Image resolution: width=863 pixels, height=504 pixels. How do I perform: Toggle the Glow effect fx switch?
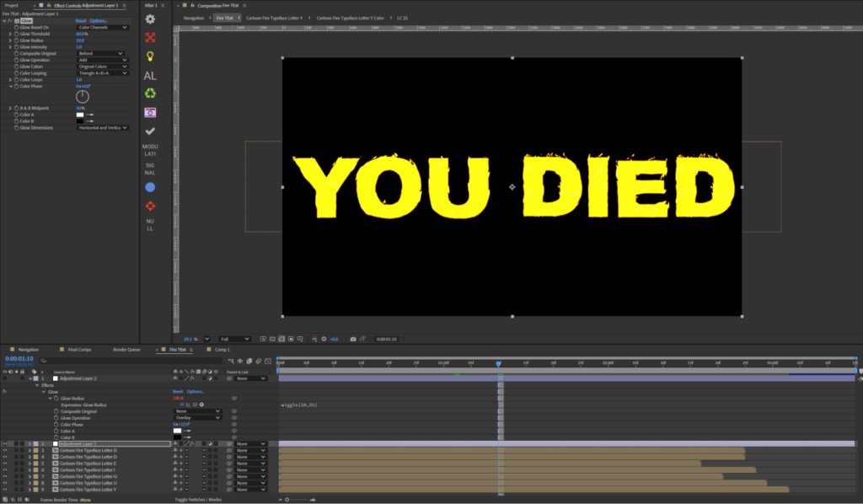pyautogui.click(x=9, y=20)
